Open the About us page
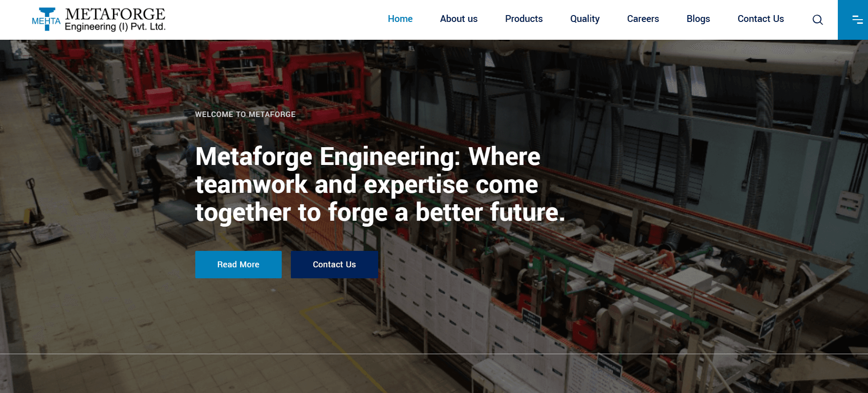This screenshot has width=868, height=393. 459,19
